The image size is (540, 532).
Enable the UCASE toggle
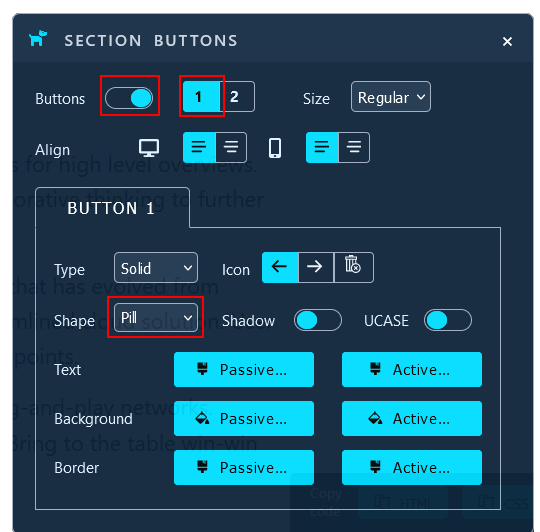click(448, 320)
